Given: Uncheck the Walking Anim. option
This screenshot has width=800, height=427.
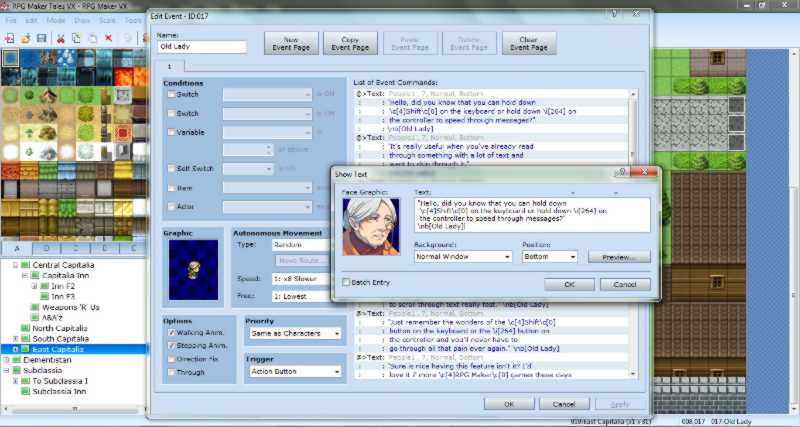Looking at the screenshot, I should click(170, 332).
